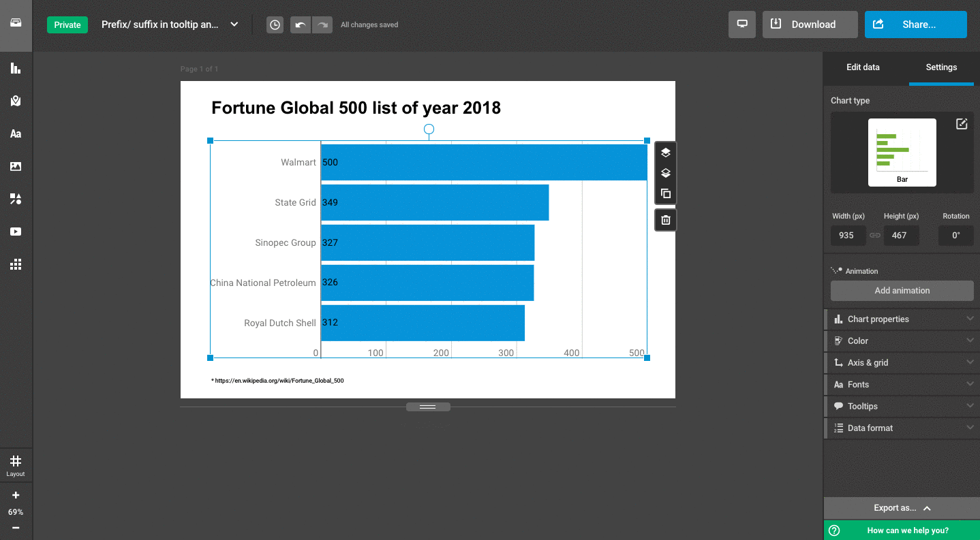Click the Private status badge
Screen dimensions: 980x540
click(67, 25)
